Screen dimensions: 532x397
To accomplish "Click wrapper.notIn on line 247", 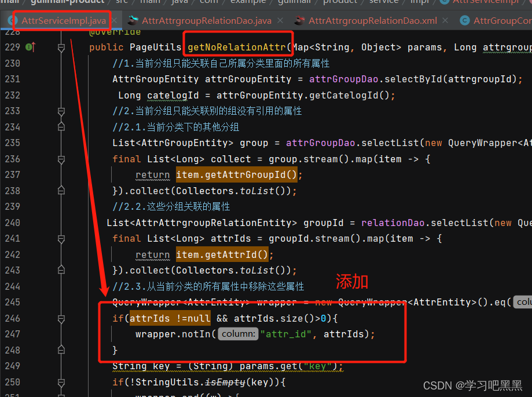I will point(173,334).
